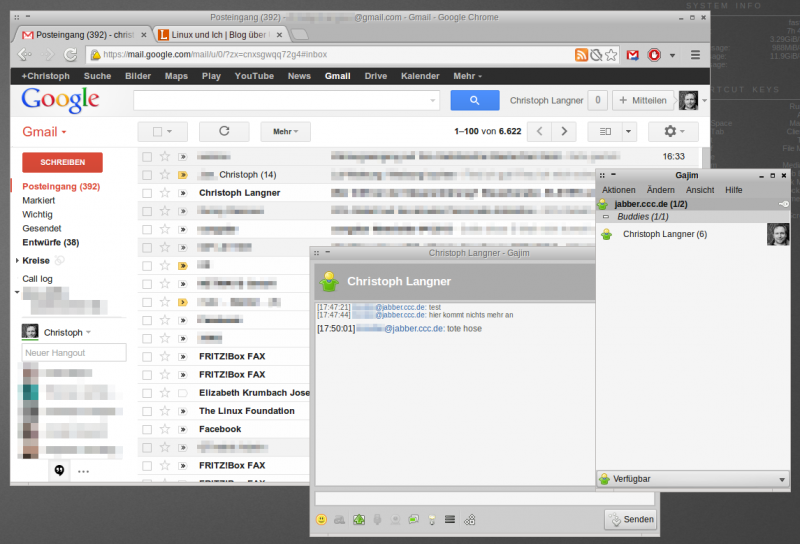Go to next page of emails
The image size is (800, 544).
click(564, 131)
